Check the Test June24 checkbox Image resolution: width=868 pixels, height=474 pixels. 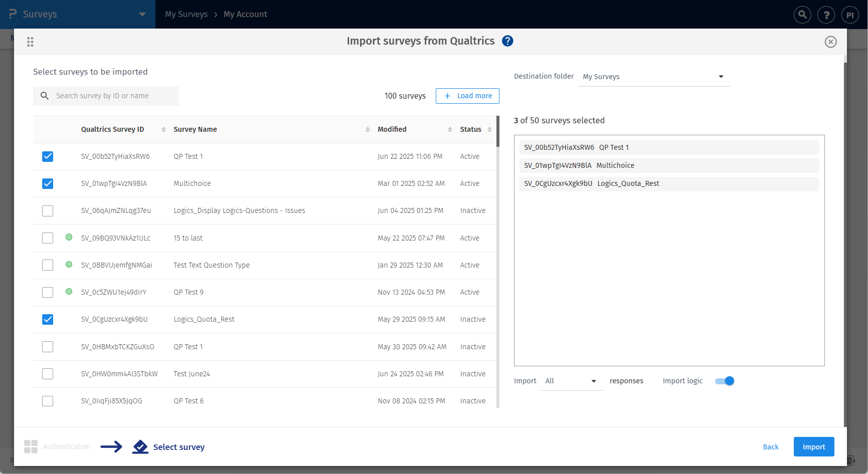pyautogui.click(x=48, y=374)
